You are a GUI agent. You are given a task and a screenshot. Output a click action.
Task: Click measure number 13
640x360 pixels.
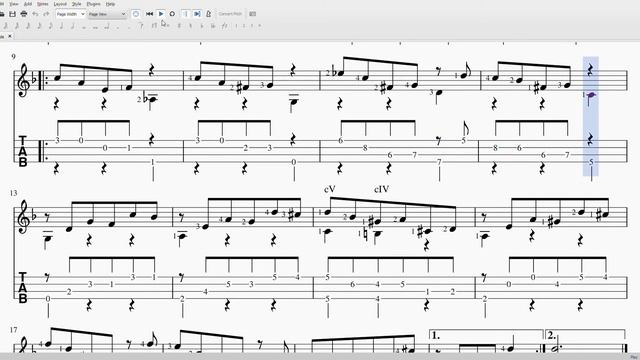coord(13,193)
